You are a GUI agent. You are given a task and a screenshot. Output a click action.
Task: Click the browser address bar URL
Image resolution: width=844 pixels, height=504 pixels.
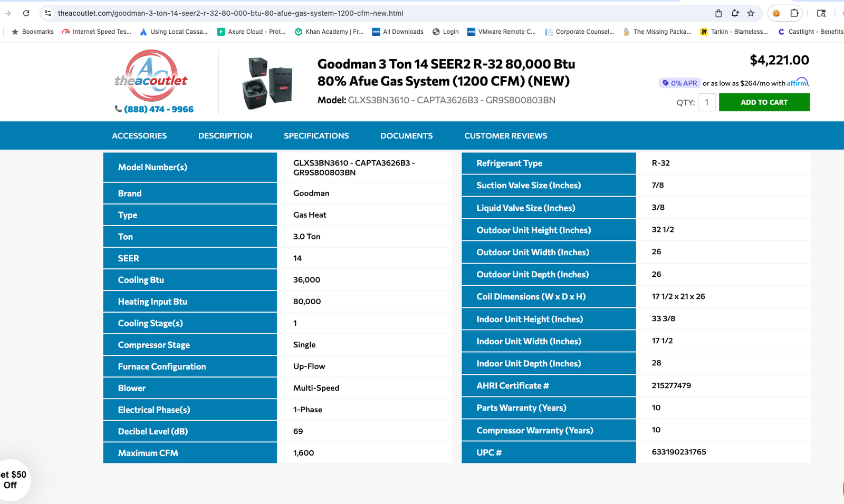[x=231, y=13]
